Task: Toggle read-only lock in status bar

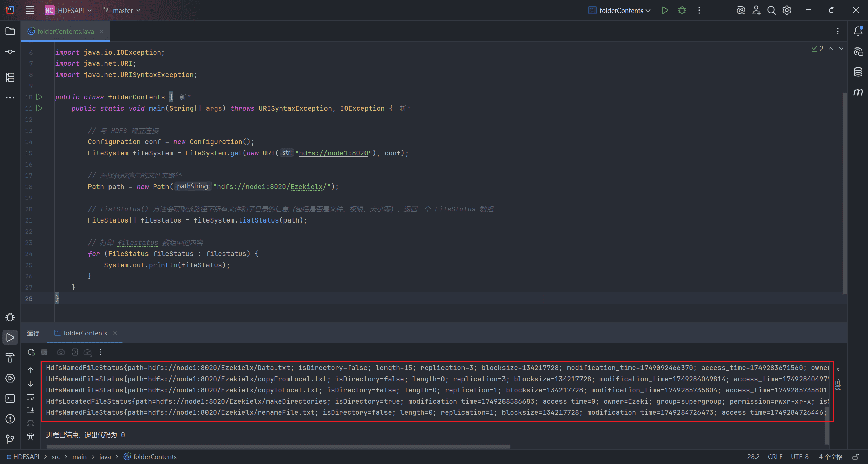Action: click(856, 457)
